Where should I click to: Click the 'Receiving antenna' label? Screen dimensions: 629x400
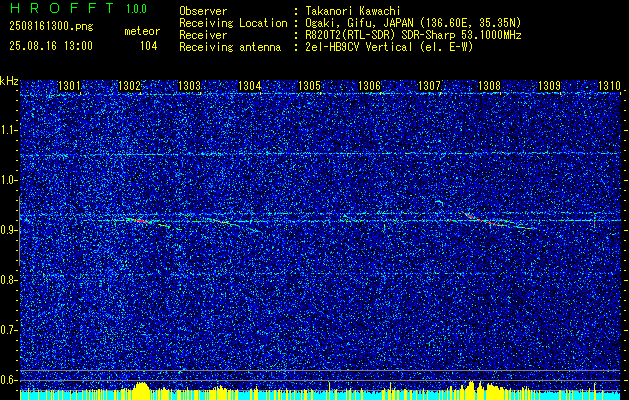coord(230,47)
